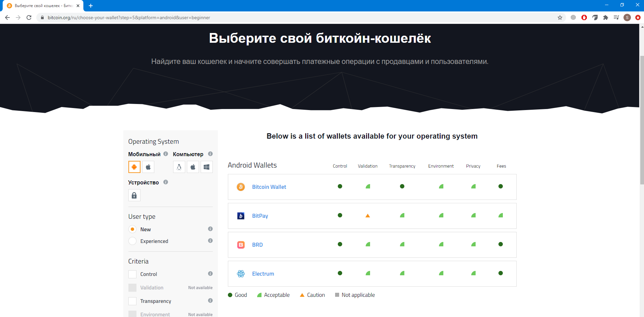Viewport: 644px width, 317px height.
Task: Click the first Not available label
Action: tap(200, 288)
